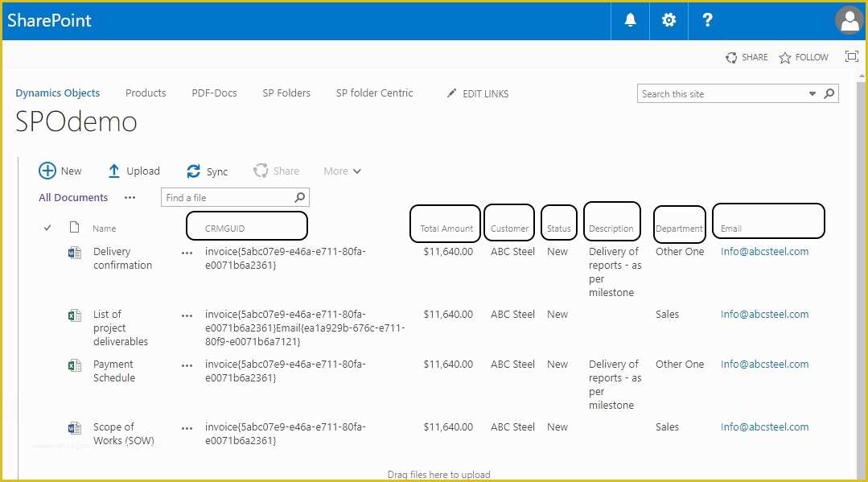This screenshot has width=868, height=482.
Task: Click ABC Steel in List of project deliverables row
Action: 512,314
